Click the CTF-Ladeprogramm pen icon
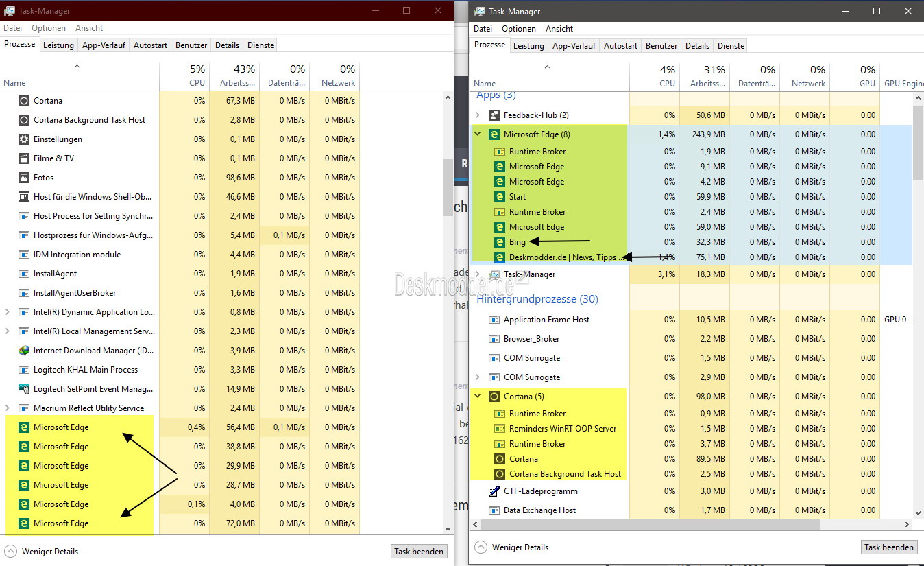924x566 pixels. pyautogui.click(x=494, y=491)
